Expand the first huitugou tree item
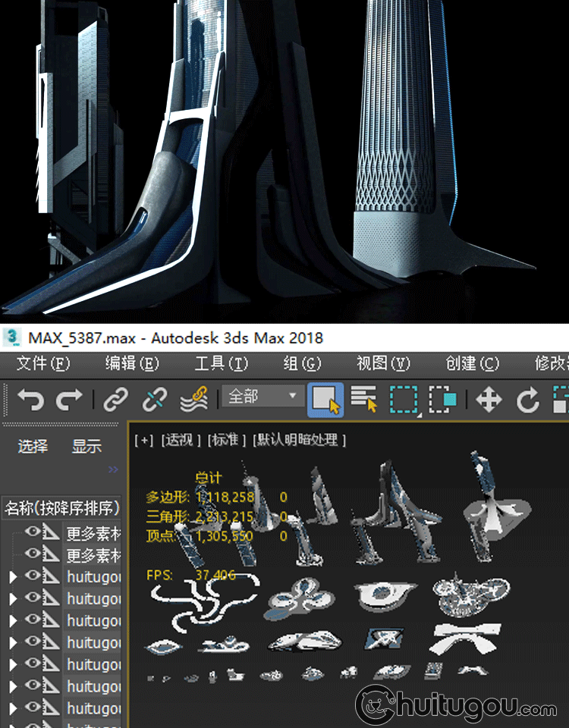 tap(13, 577)
